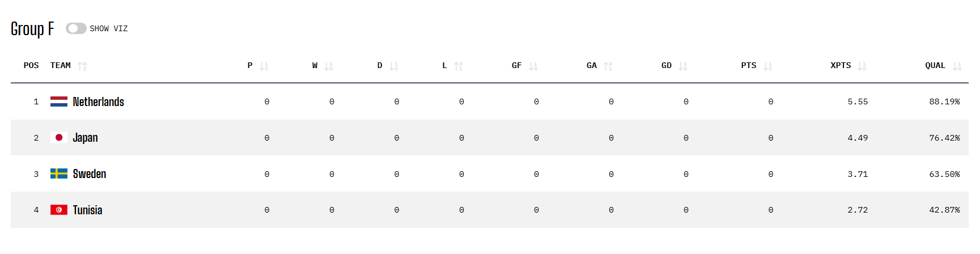Open the Japan team link
980x254 pixels.
(x=85, y=138)
